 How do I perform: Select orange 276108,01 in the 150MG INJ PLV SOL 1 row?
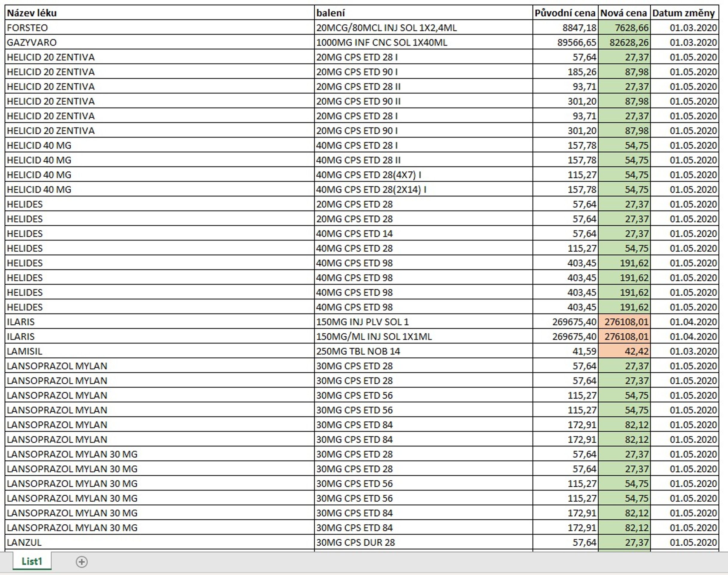click(624, 322)
